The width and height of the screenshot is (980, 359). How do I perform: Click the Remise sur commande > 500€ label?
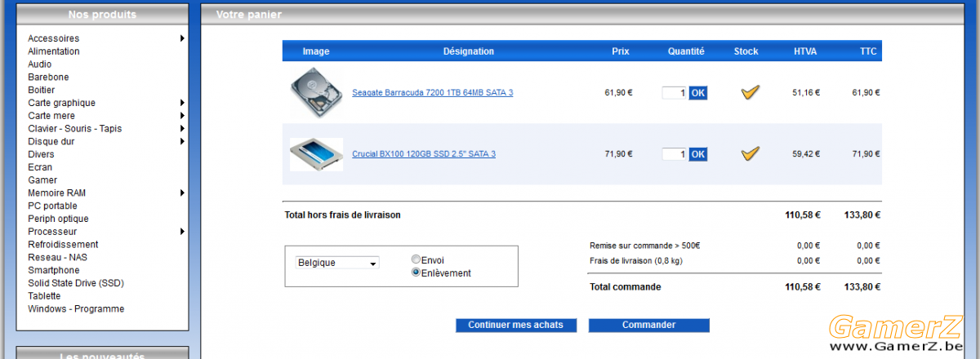coord(645,246)
